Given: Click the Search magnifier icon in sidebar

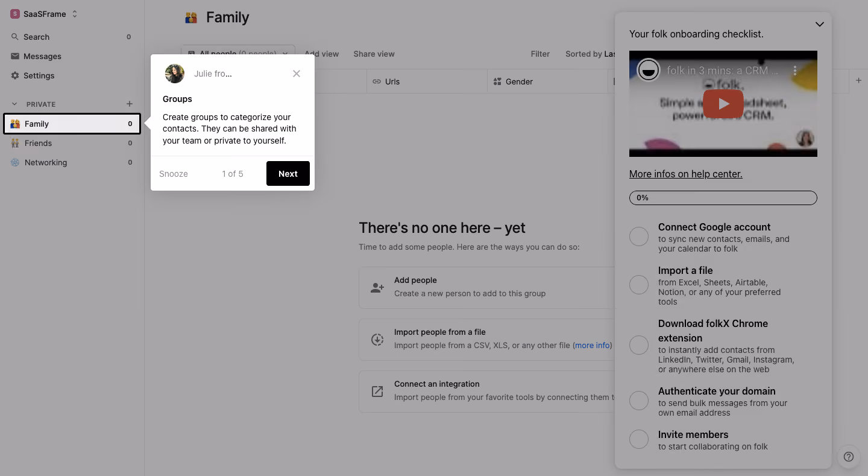Looking at the screenshot, I should tap(15, 37).
